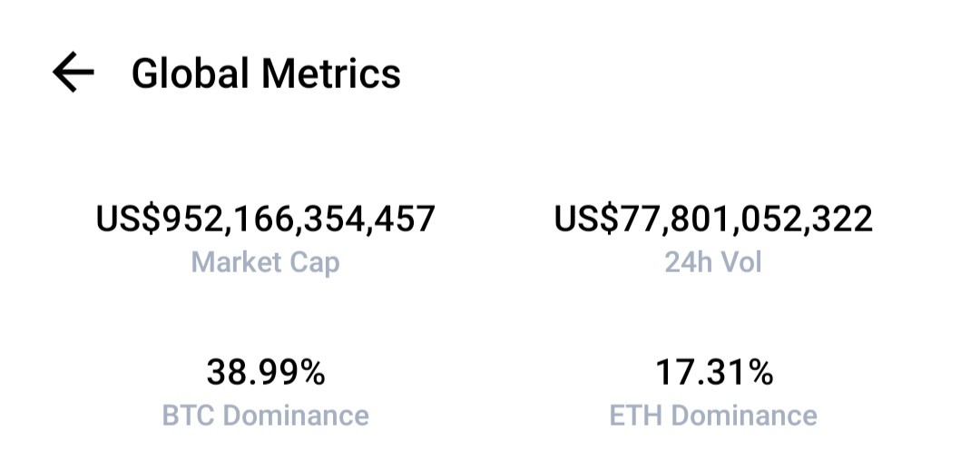Click the market cap dollar amount
Viewport: 980px width, 450px height.
[266, 220]
